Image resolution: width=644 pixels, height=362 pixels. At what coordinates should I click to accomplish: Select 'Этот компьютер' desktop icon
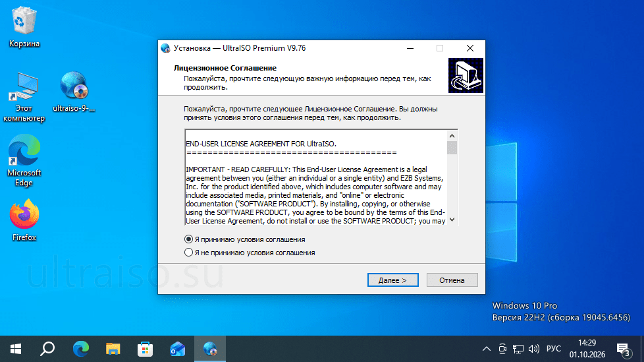point(24,98)
